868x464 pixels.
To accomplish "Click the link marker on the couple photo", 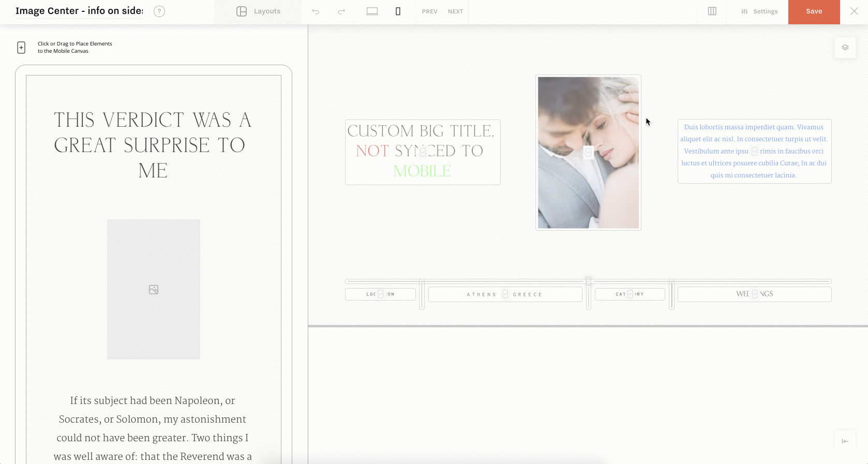I will [x=588, y=152].
